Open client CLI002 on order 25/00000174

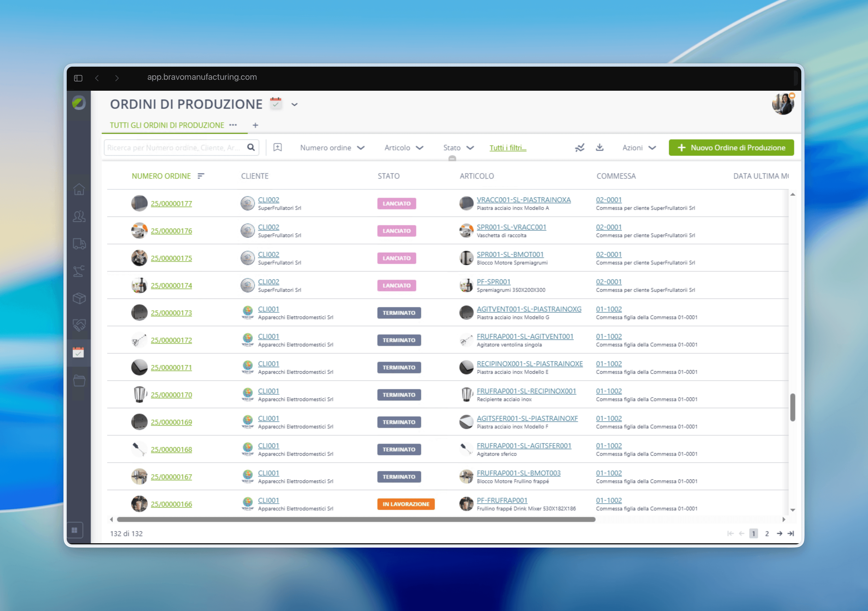click(269, 281)
